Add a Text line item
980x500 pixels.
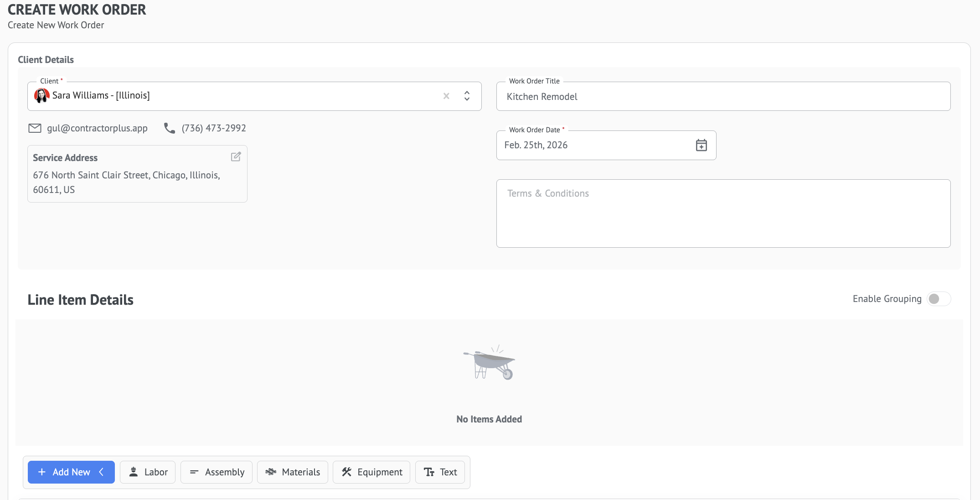pos(440,472)
